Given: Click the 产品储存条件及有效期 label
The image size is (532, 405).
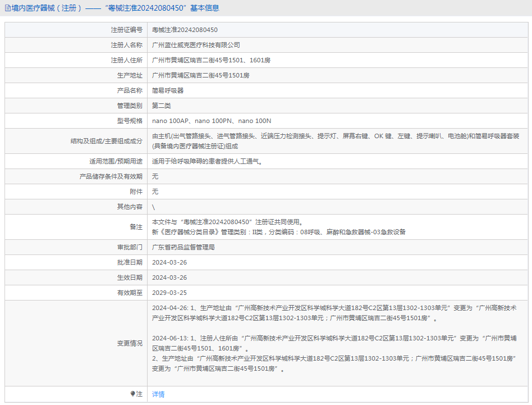Looking at the screenshot, I should [111, 176].
